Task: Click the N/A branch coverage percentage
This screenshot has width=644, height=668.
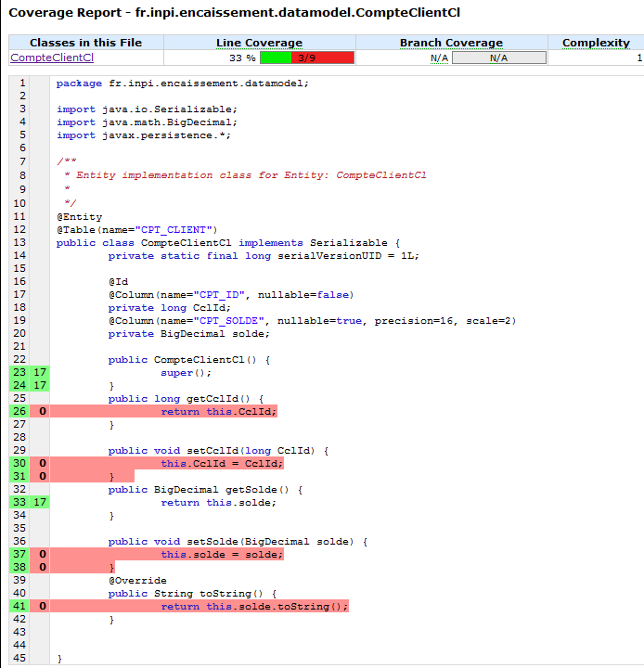Action: pos(439,58)
